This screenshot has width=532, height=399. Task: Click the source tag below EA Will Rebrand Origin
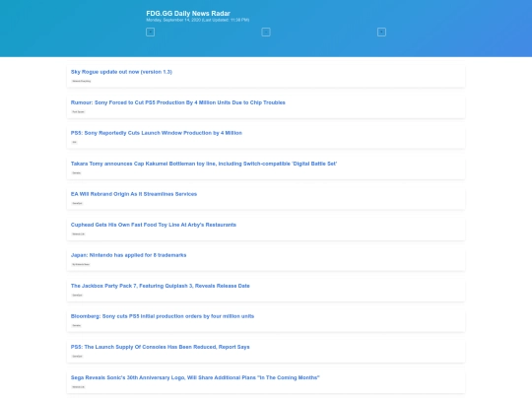[x=77, y=203]
